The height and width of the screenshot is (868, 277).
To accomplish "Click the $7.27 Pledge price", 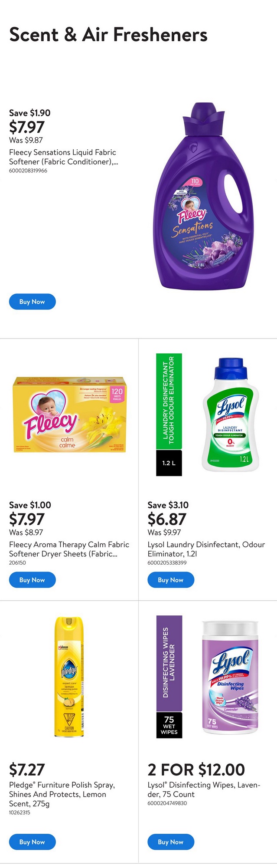I will point(27,769).
